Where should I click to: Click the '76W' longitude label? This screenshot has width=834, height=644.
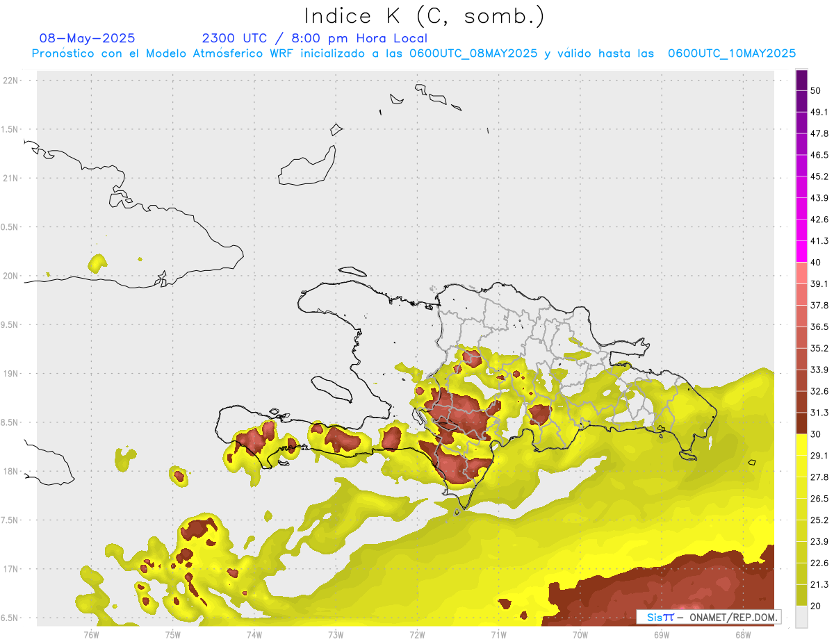tap(91, 634)
